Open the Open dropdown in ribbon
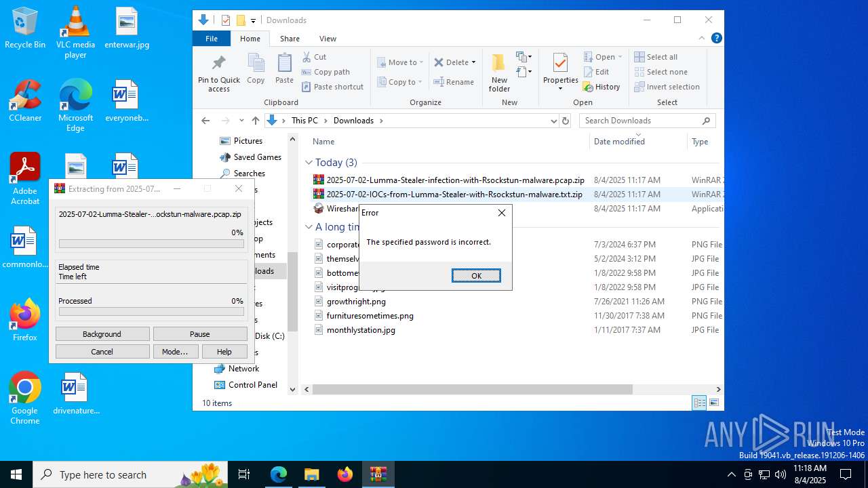This screenshot has width=868, height=488. point(603,57)
